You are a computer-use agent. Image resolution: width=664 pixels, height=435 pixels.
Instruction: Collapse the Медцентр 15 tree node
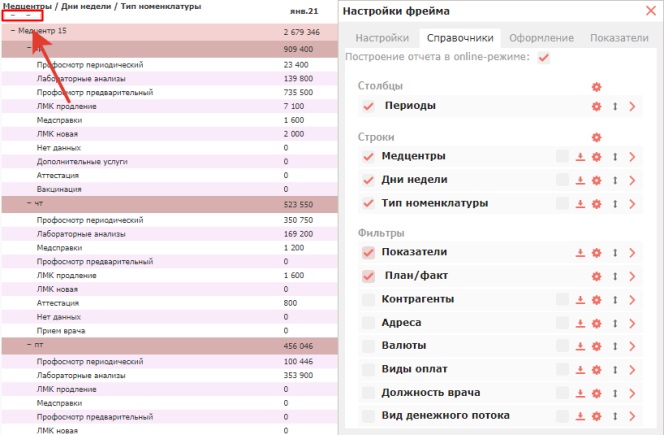coord(13,31)
